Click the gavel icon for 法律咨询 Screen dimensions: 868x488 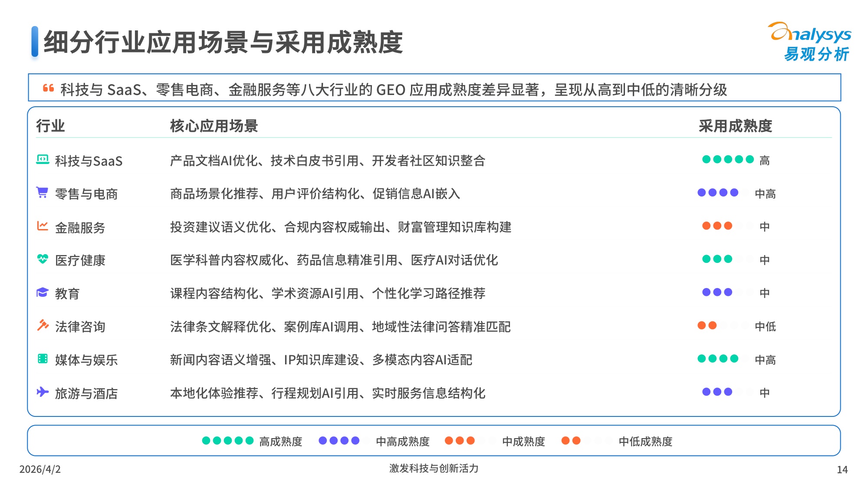[x=43, y=325]
